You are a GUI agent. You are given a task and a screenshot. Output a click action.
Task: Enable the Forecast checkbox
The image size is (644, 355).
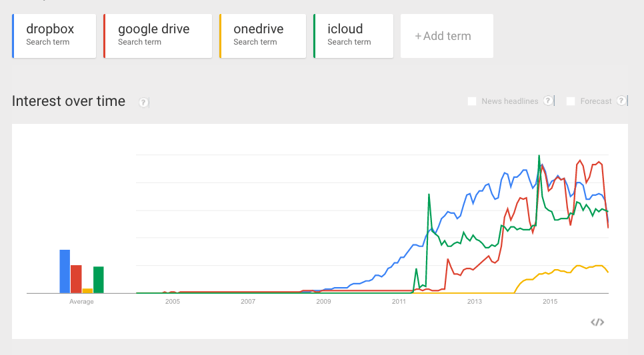point(571,101)
